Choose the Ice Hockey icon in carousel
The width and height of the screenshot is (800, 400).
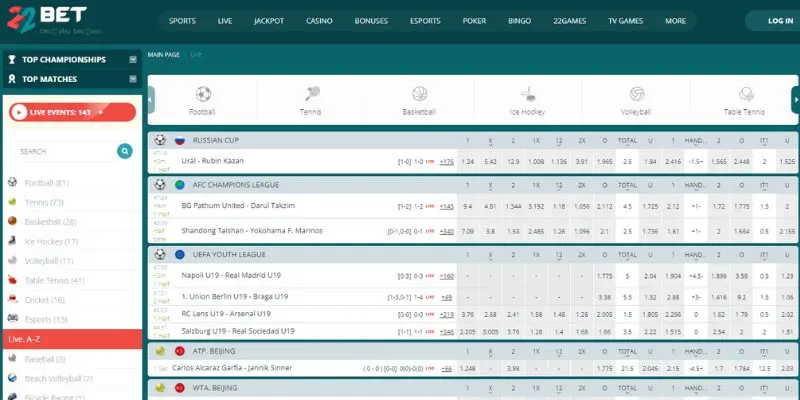[x=528, y=94]
